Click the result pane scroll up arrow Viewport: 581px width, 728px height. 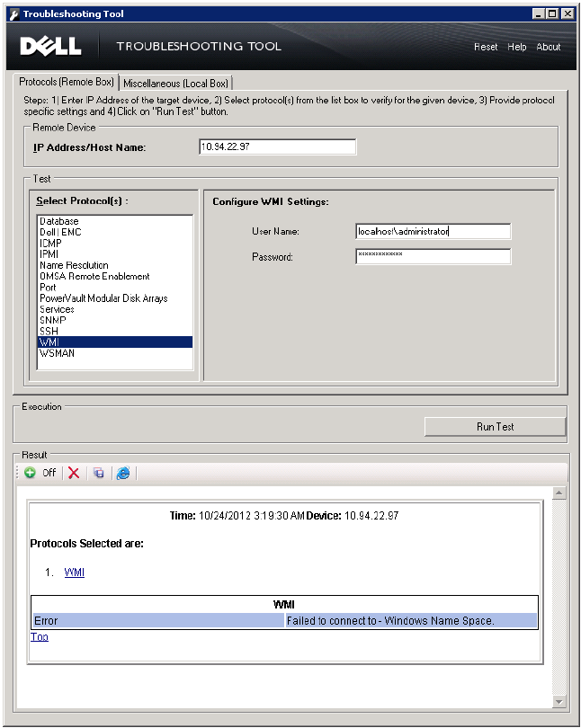559,493
